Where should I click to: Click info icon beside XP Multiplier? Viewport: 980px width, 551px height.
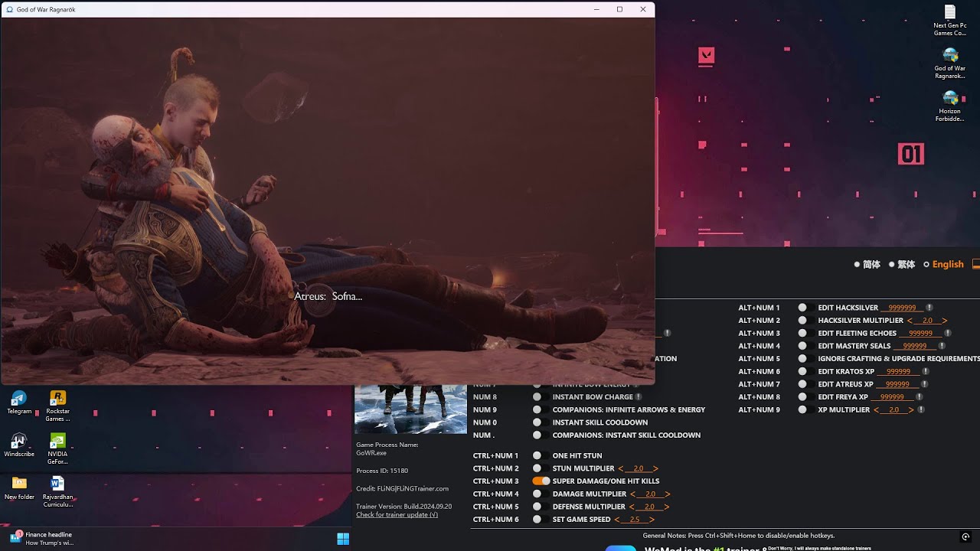pos(921,409)
